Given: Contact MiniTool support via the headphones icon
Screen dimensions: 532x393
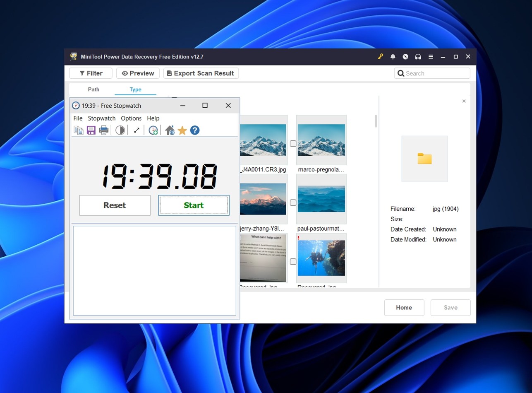Looking at the screenshot, I should [x=418, y=57].
